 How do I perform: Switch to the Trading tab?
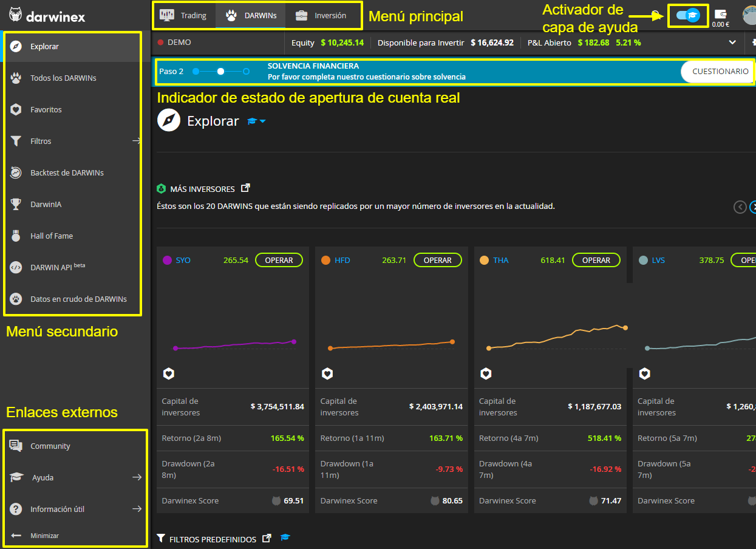click(x=183, y=15)
